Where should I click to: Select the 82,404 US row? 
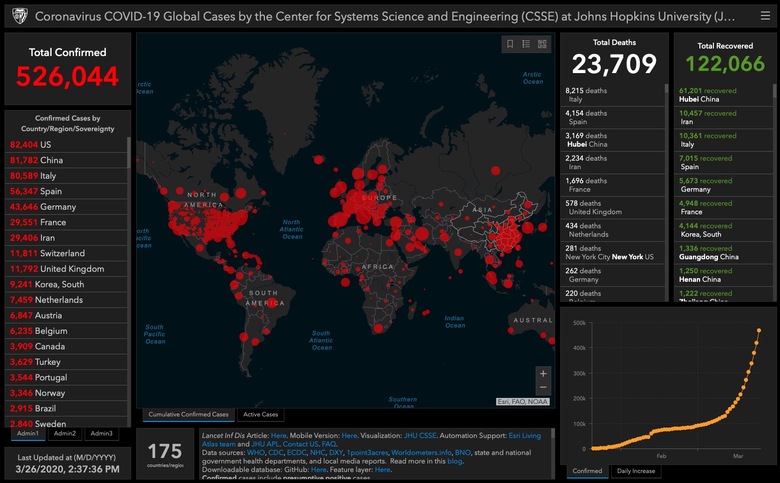(x=66, y=145)
